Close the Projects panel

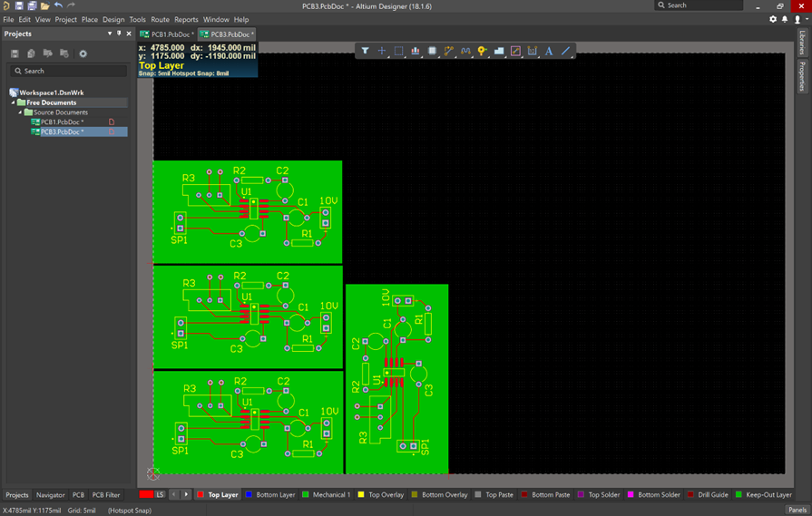pos(129,34)
